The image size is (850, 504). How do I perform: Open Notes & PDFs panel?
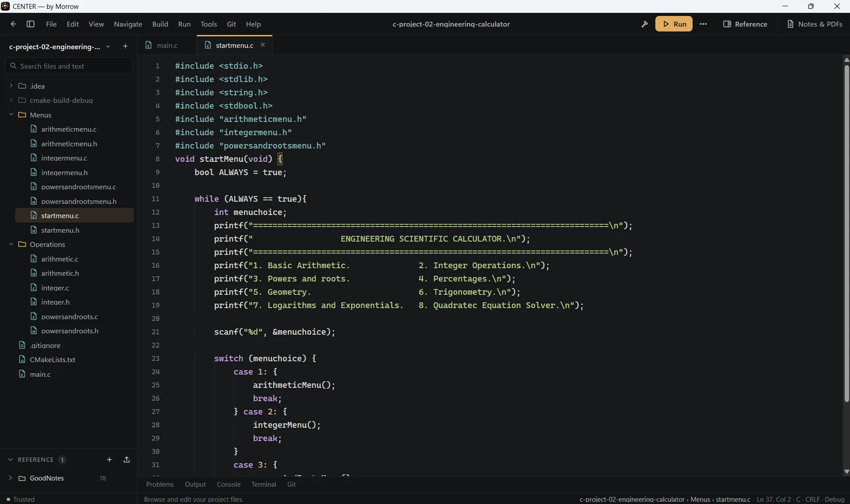[x=815, y=24]
